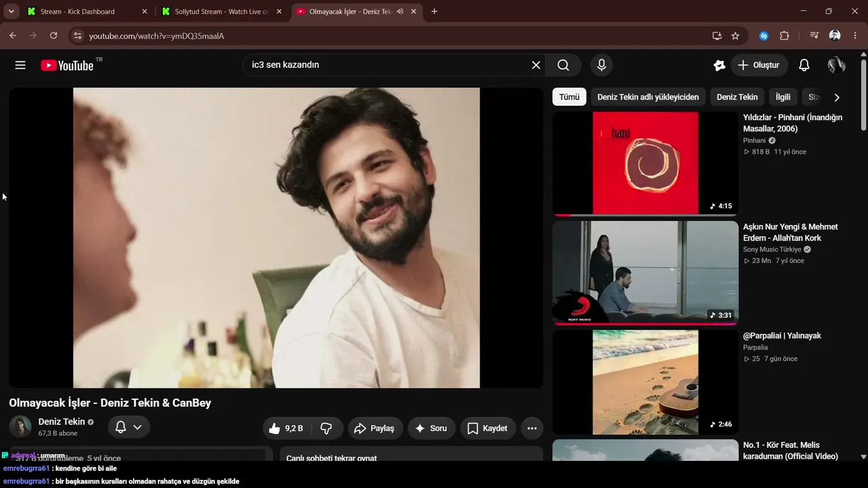Viewport: 868px width, 488px height.
Task: Open the Parpalia channel name
Action: point(755,347)
